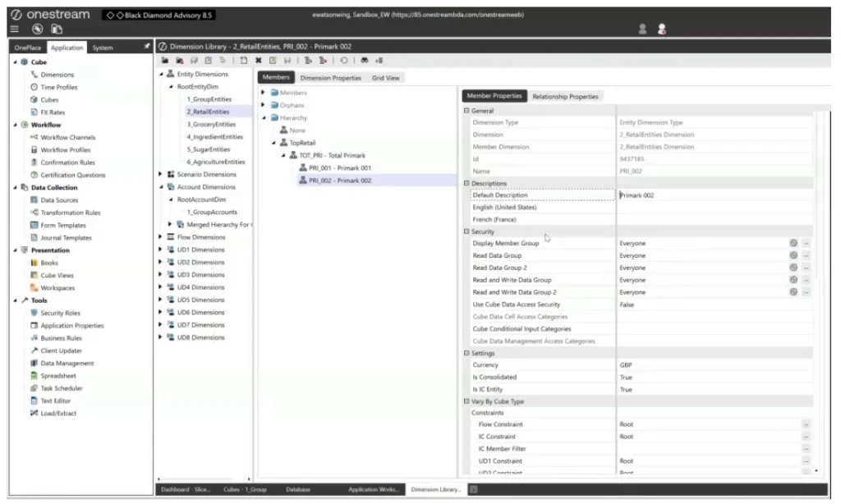
Task: Open the Read Data Group round selector icon
Action: click(793, 255)
